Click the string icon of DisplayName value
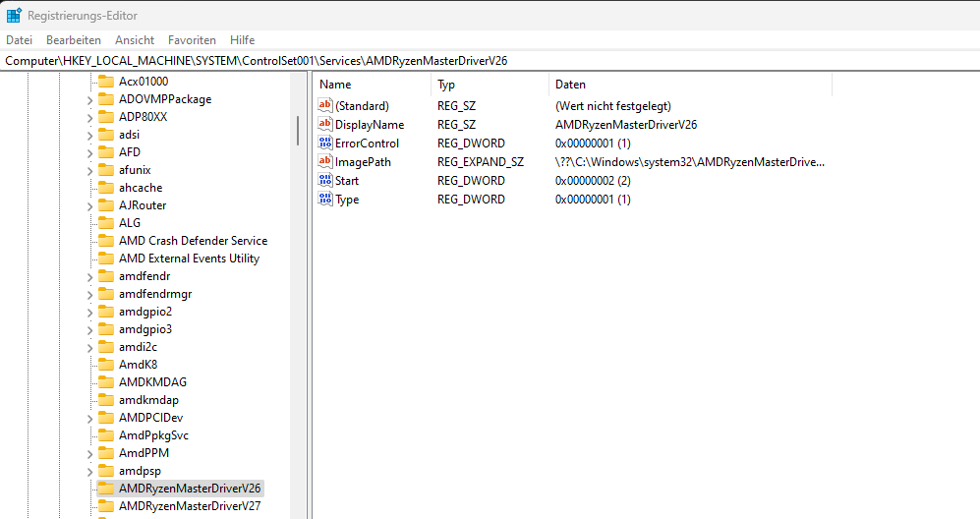 (325, 124)
